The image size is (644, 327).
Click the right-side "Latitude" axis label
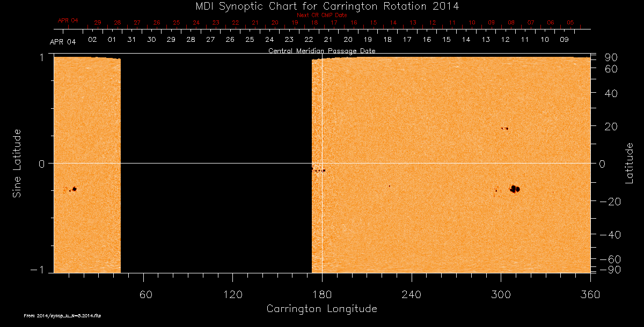coord(629,163)
